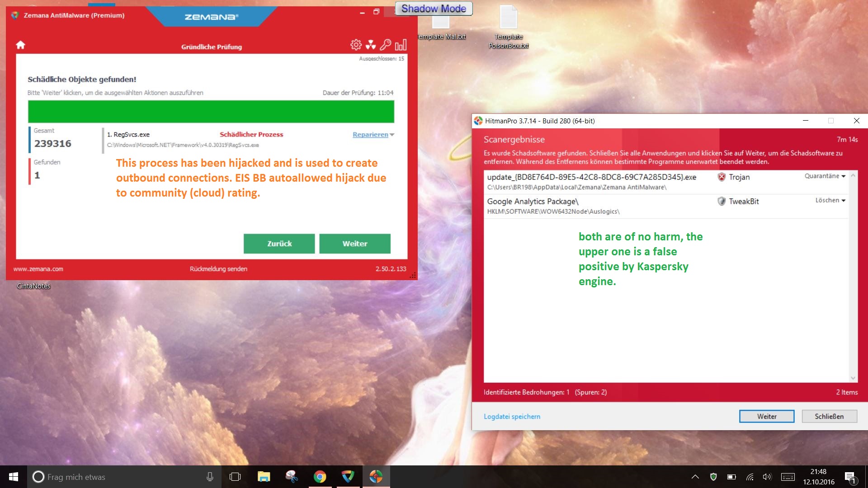The height and width of the screenshot is (488, 868).
Task: Click the Logdatei speichern link
Action: pos(512,417)
